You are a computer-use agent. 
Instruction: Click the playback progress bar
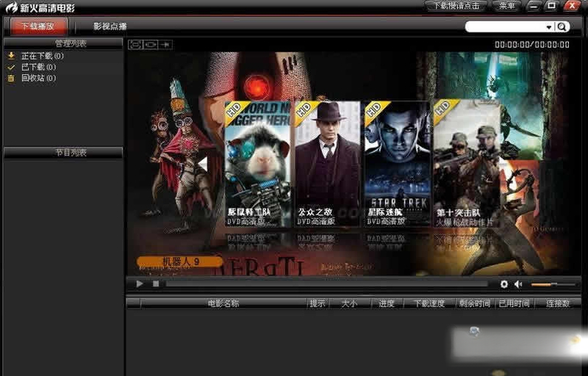tap(327, 284)
